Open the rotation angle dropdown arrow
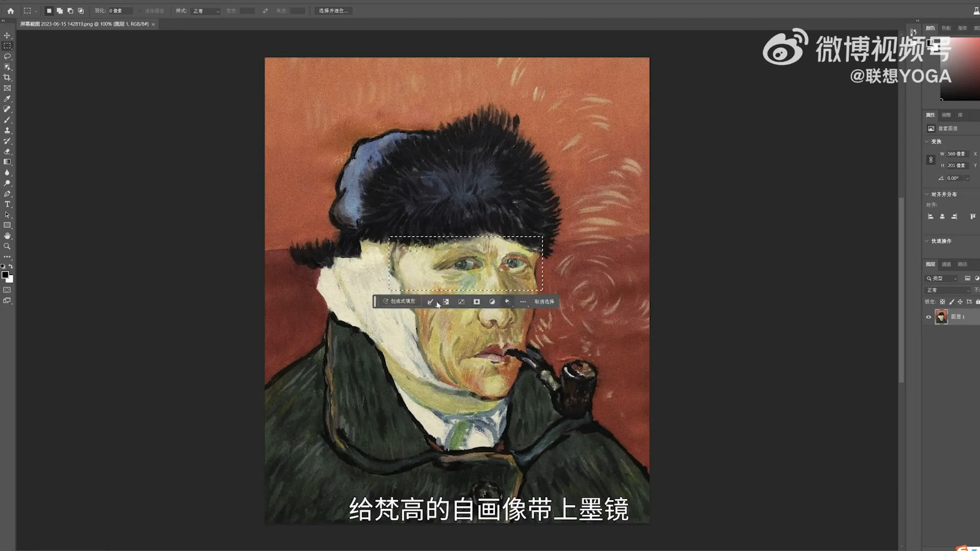980x551 pixels. [x=968, y=178]
